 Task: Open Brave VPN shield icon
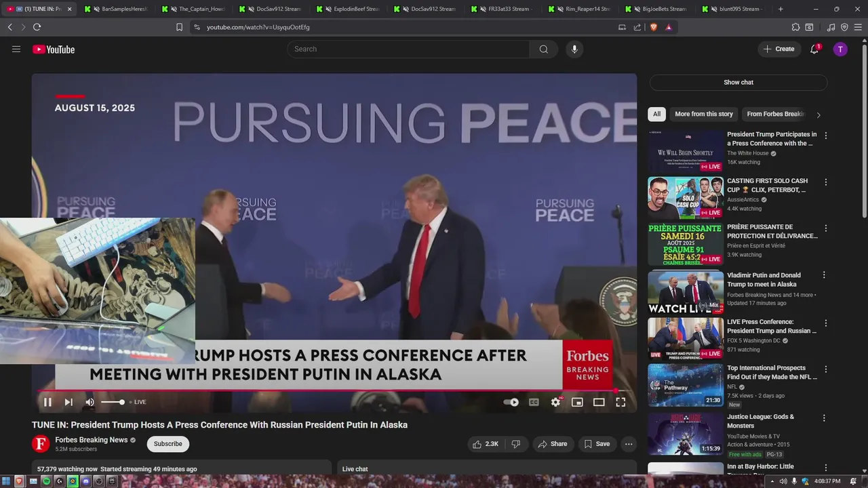[844, 27]
